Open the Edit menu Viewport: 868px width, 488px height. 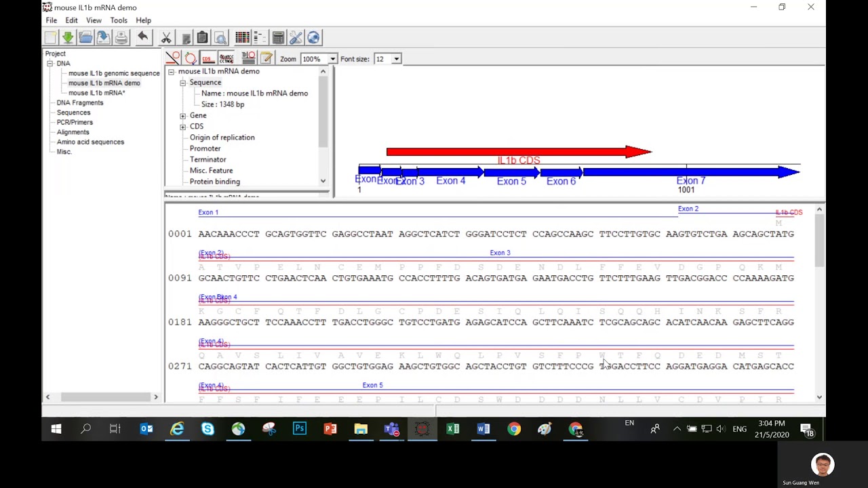pos(71,20)
